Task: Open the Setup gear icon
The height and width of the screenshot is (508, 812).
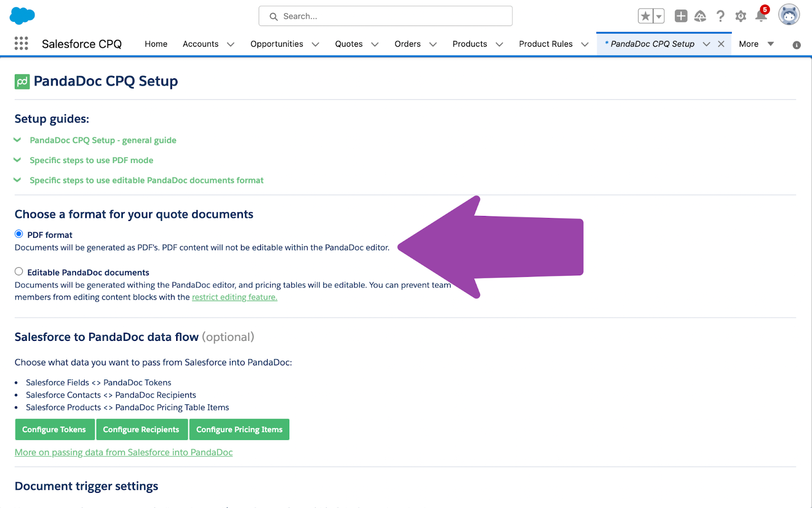Action: tap(741, 16)
